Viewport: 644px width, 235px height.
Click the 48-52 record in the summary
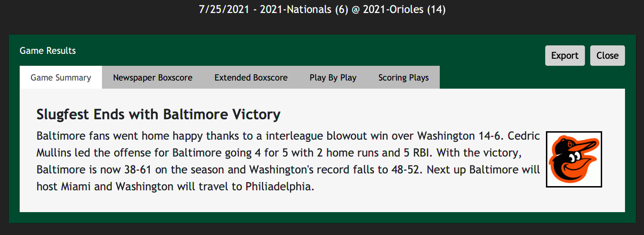coord(405,170)
